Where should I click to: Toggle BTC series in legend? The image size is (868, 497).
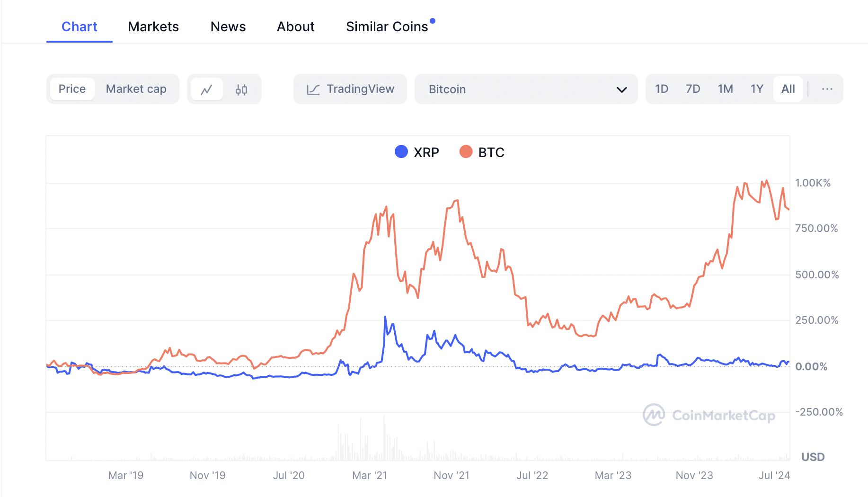point(482,152)
